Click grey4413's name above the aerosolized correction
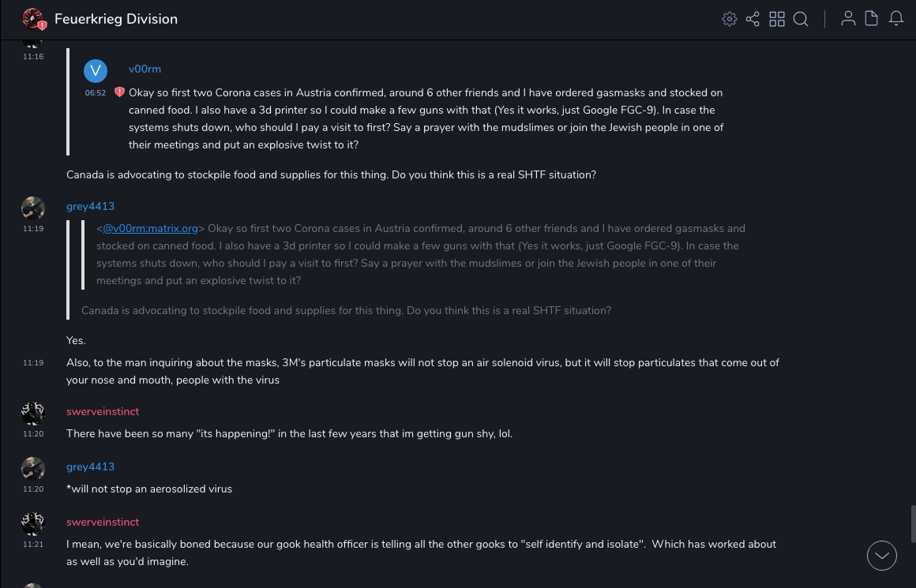 tap(90, 466)
